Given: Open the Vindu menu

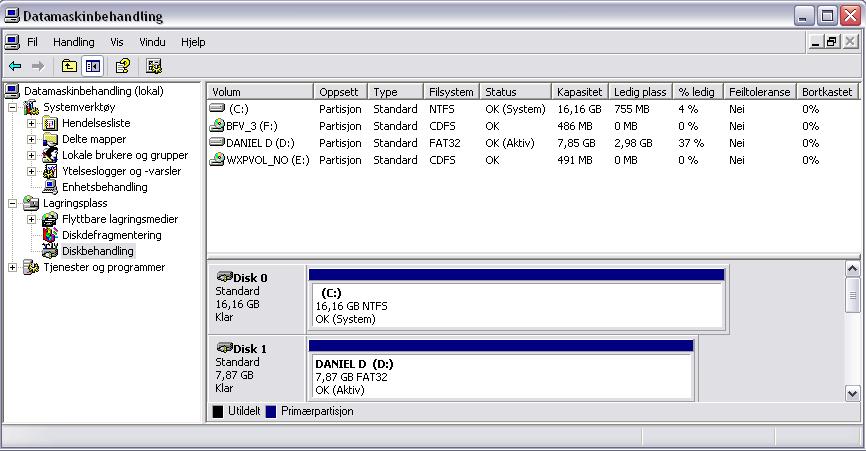Looking at the screenshot, I should [x=152, y=42].
